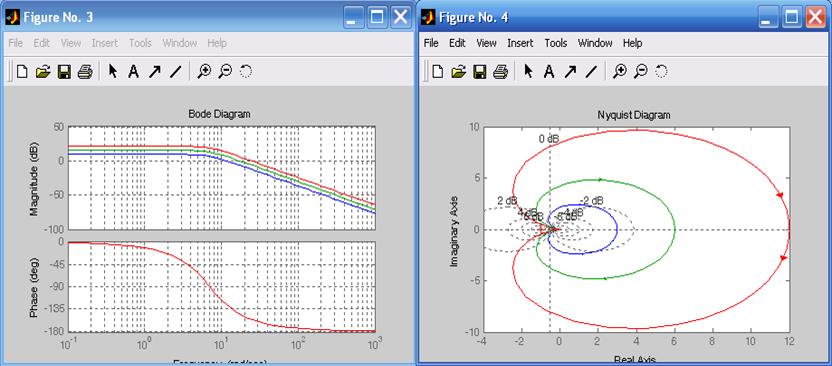Click Save icon in Figure No. 3 toolbar
832x366 pixels.
pos(64,71)
